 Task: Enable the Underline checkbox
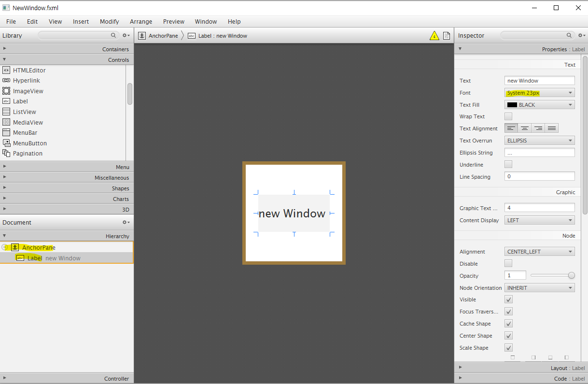(x=508, y=165)
